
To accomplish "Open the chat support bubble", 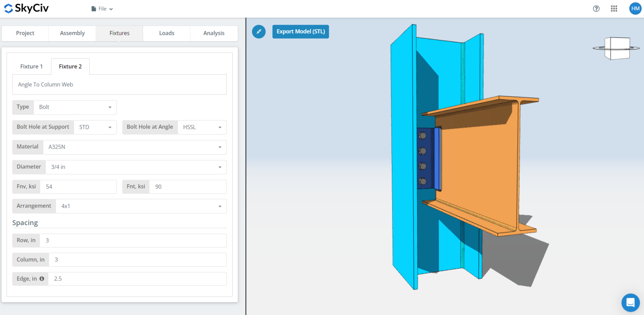I will point(630,302).
